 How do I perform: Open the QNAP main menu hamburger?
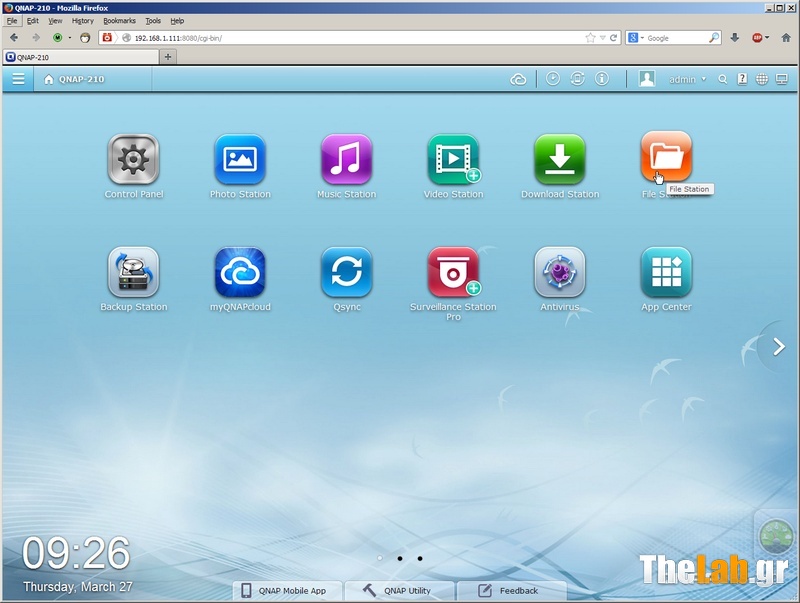tap(18, 79)
